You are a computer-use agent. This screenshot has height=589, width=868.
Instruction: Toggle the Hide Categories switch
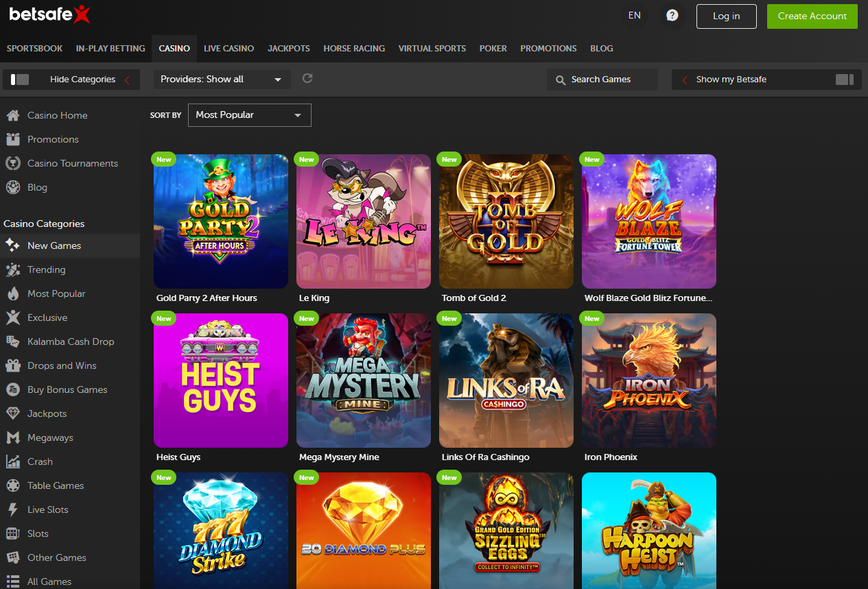[x=20, y=80]
